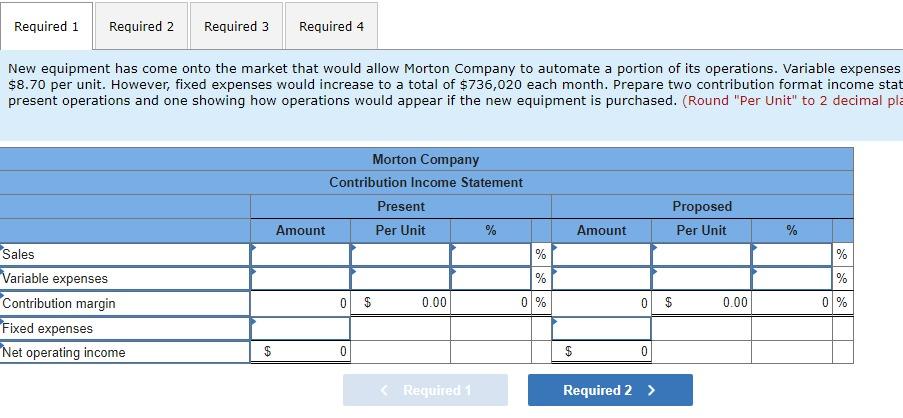903x418 pixels.
Task: Click Present Contribution margin Per Unit 0.00 value
Action: click(x=400, y=303)
